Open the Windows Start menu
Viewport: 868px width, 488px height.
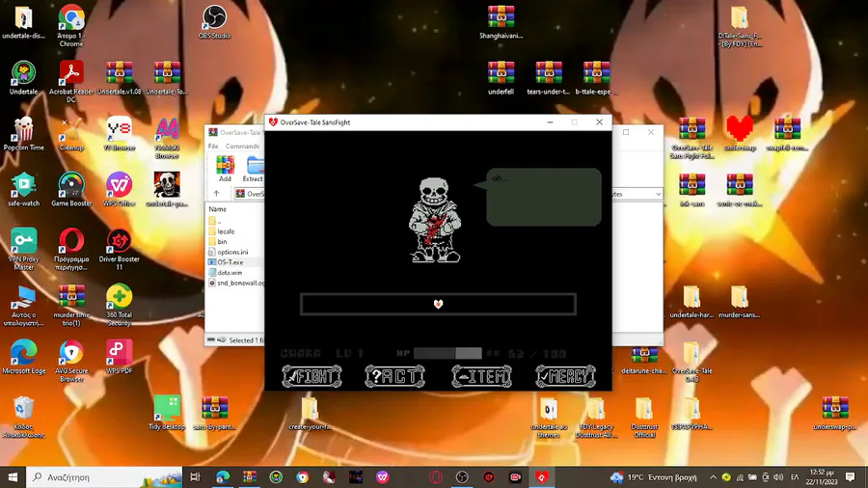[13, 477]
